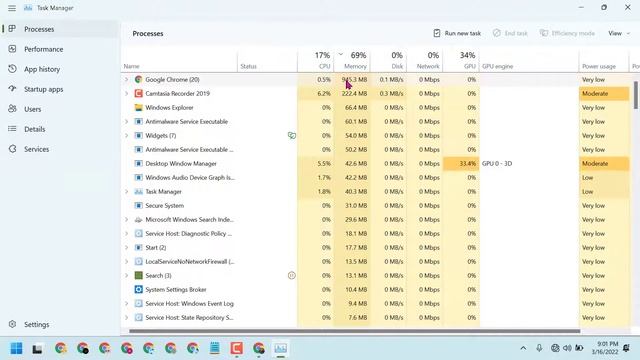Screen dimensions: 640x360
Task: Click the Power usage column header
Action: click(x=604, y=60)
